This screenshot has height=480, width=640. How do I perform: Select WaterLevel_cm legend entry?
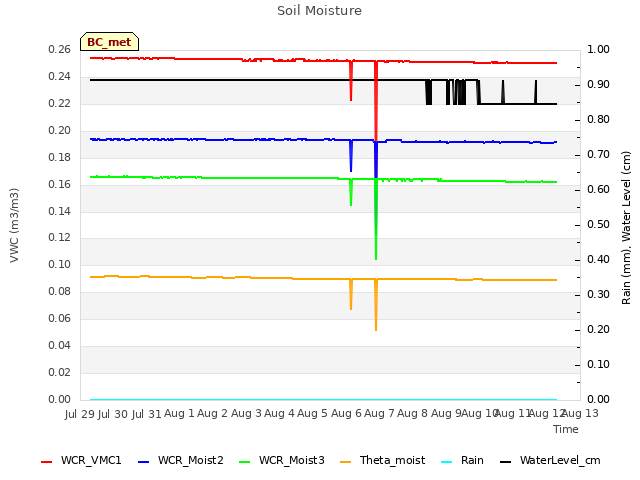(550, 460)
